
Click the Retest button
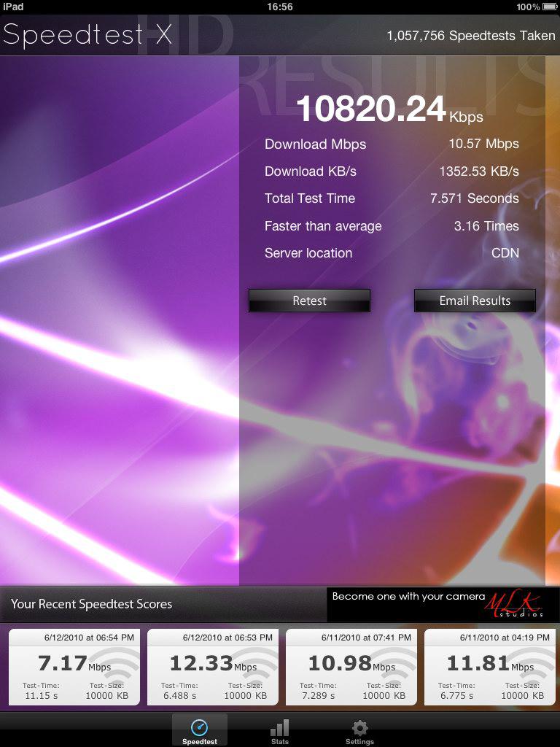coord(309,301)
